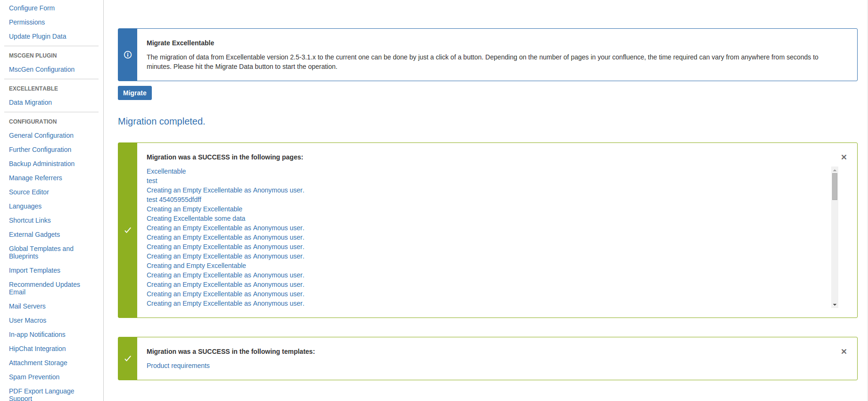Open Recommended Updates Email
This screenshot has width=868, height=401.
tap(44, 288)
